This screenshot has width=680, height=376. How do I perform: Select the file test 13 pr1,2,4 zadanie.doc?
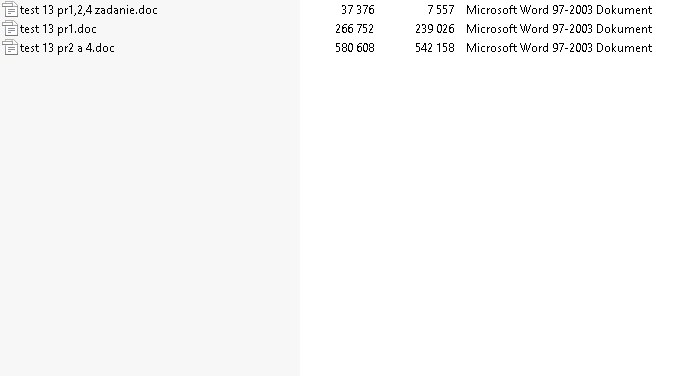[x=88, y=10]
